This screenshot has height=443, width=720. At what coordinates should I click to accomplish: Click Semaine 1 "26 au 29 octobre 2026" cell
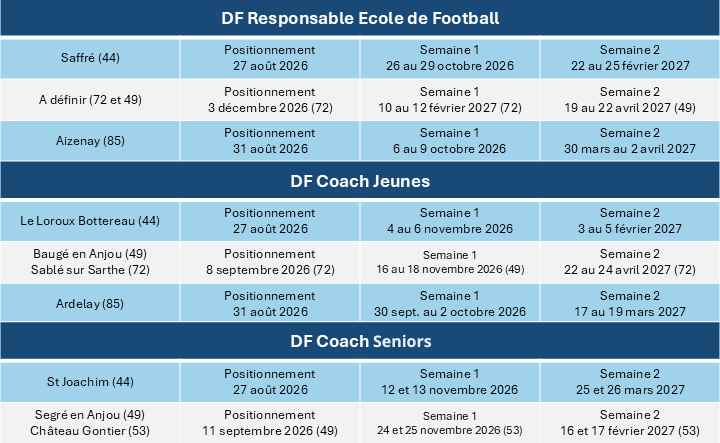coord(448,58)
